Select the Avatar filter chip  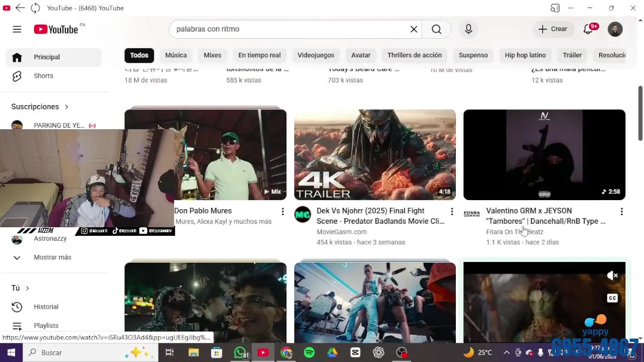361,55
